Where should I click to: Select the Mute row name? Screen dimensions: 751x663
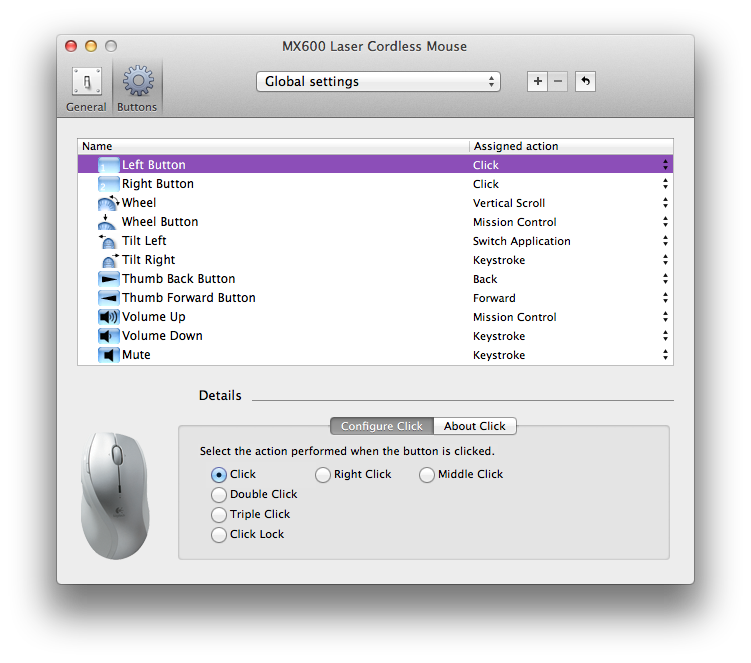click(137, 355)
